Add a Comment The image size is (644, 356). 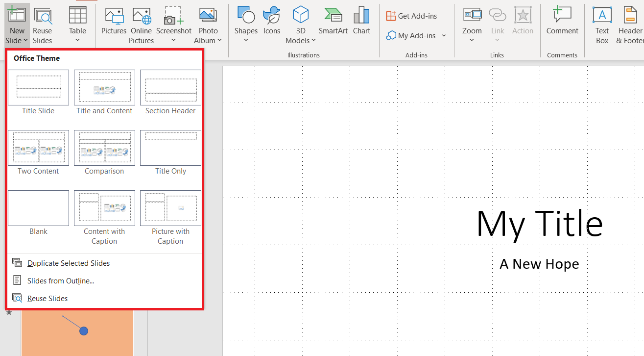click(x=562, y=22)
